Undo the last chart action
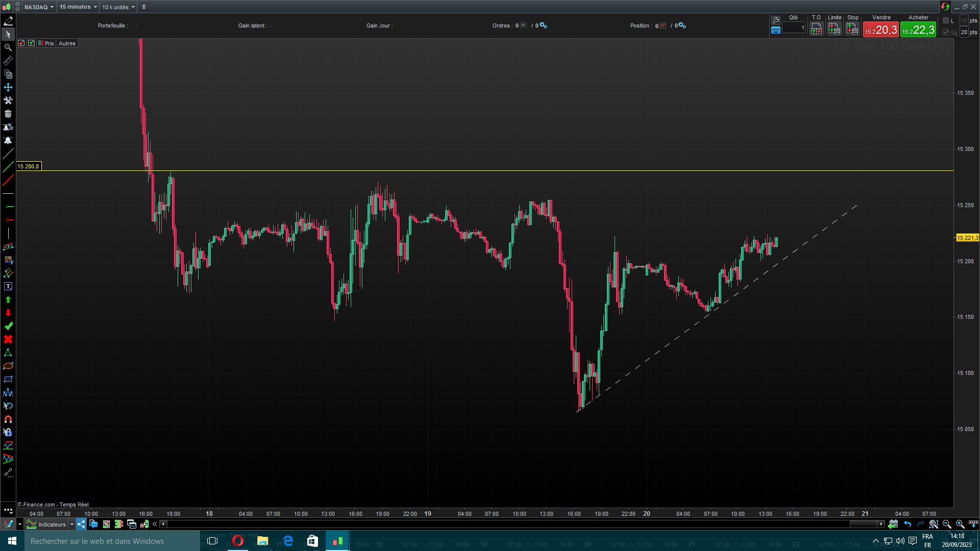 point(908,524)
